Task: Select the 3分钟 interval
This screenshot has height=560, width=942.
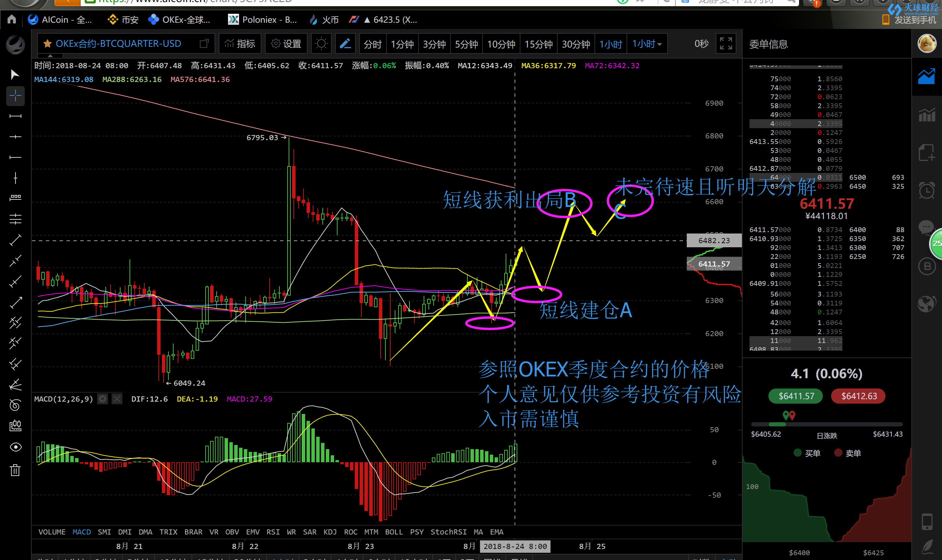Action: click(x=434, y=44)
